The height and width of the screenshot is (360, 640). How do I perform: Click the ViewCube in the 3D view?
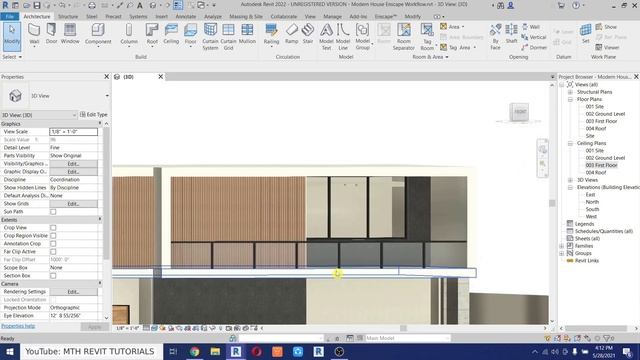(x=520, y=112)
